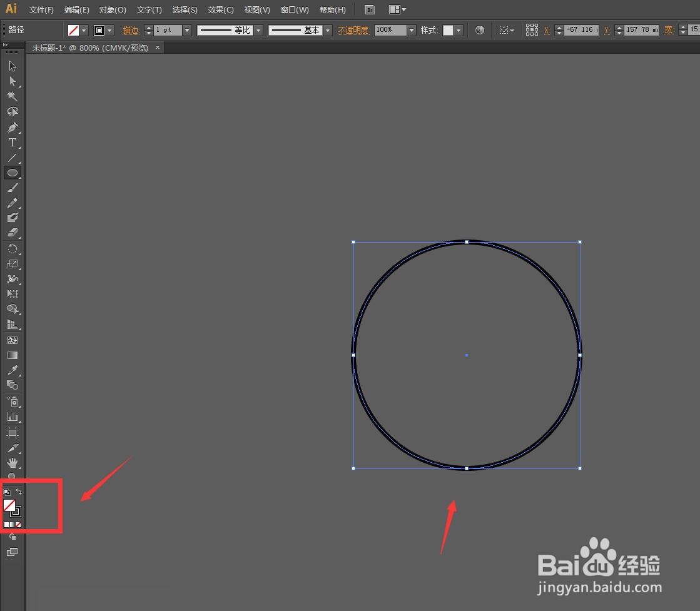Click the X coordinate field showing -67.116
This screenshot has height=611, width=700.
581,30
